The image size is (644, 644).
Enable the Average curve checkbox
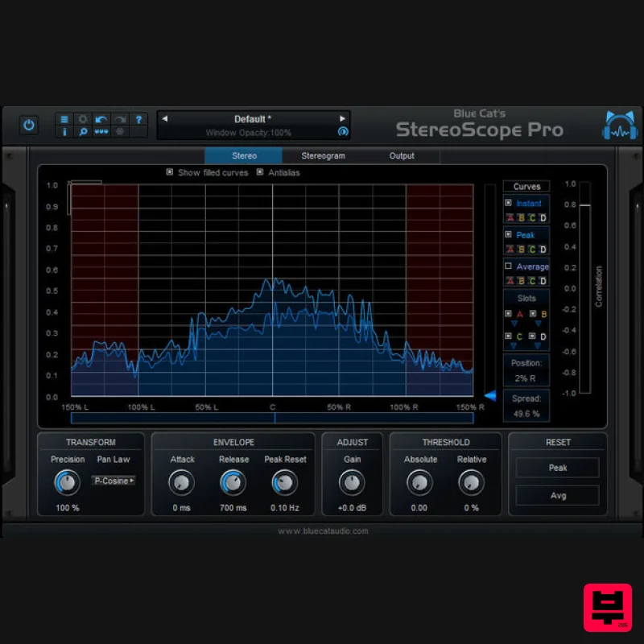(x=509, y=266)
